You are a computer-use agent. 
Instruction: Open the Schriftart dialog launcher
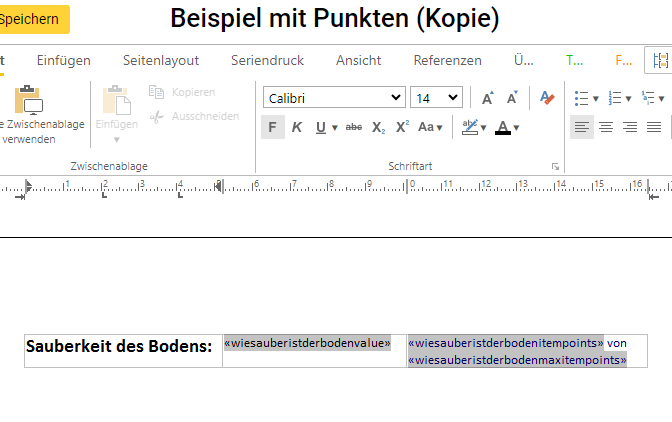pos(555,166)
